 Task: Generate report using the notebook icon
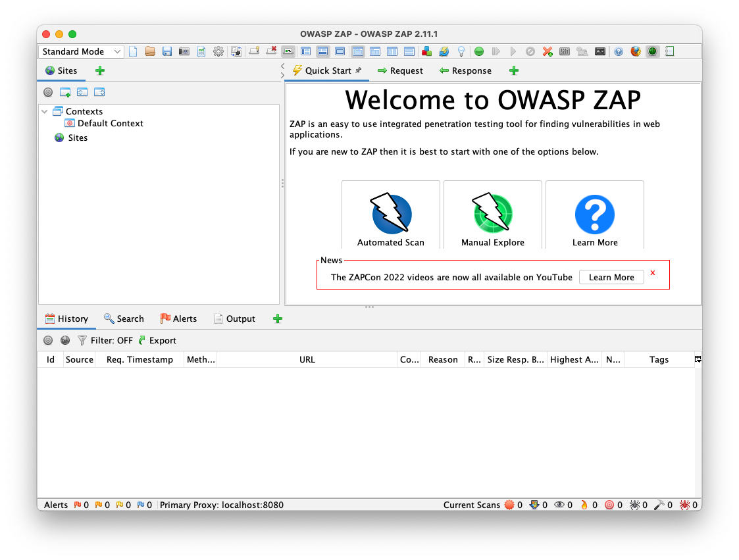670,51
